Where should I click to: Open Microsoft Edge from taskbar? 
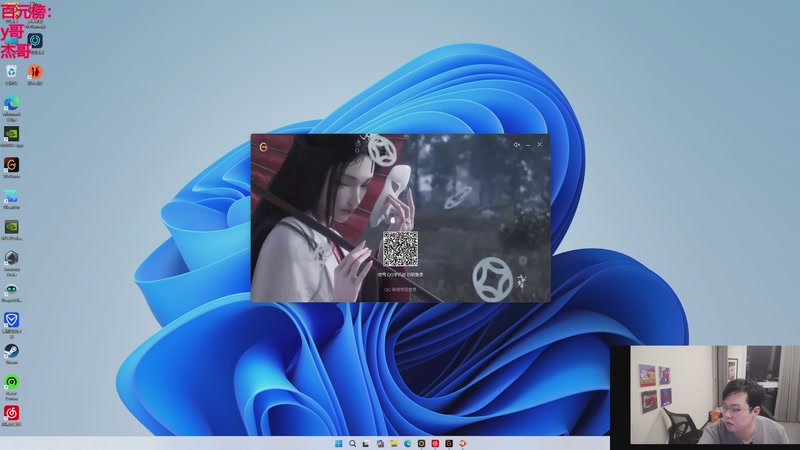408,443
